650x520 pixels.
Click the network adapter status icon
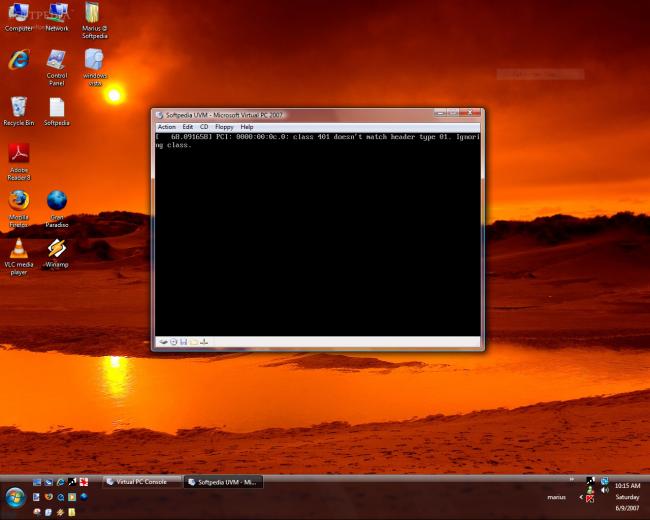tap(204, 342)
